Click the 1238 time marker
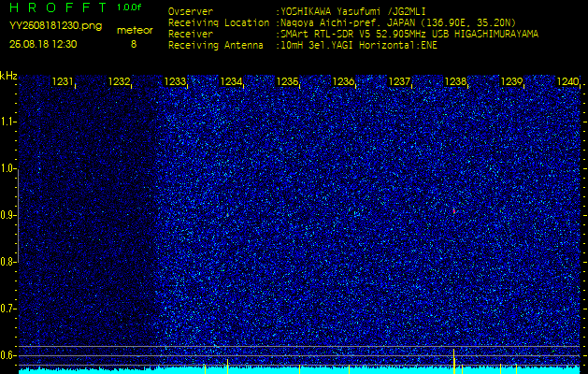The height and width of the screenshot is (374, 588). (455, 81)
